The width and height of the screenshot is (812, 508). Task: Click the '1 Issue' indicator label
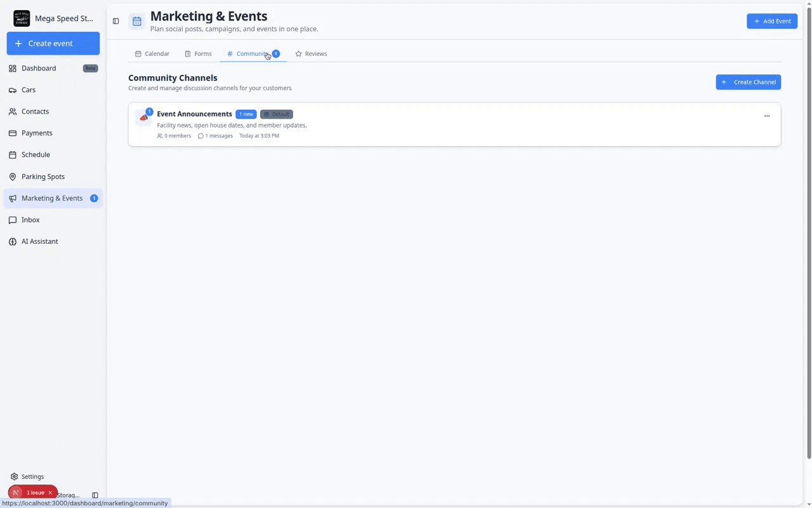click(x=36, y=493)
